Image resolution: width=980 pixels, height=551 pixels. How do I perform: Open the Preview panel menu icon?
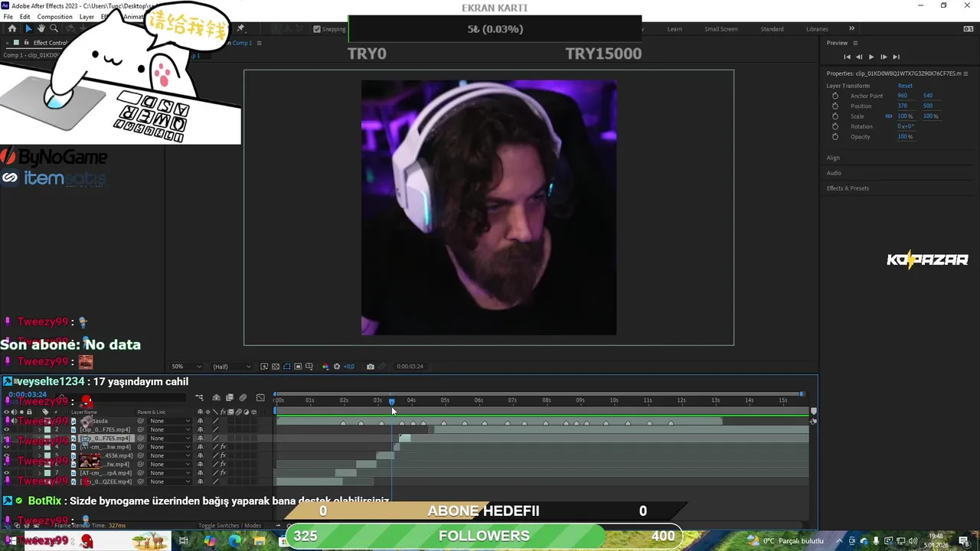(855, 43)
